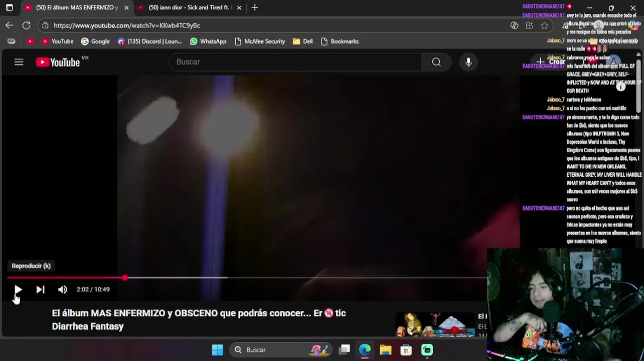This screenshot has width=644, height=361.
Task: Click the 2:02 / 10:49 time display
Action: click(x=93, y=289)
